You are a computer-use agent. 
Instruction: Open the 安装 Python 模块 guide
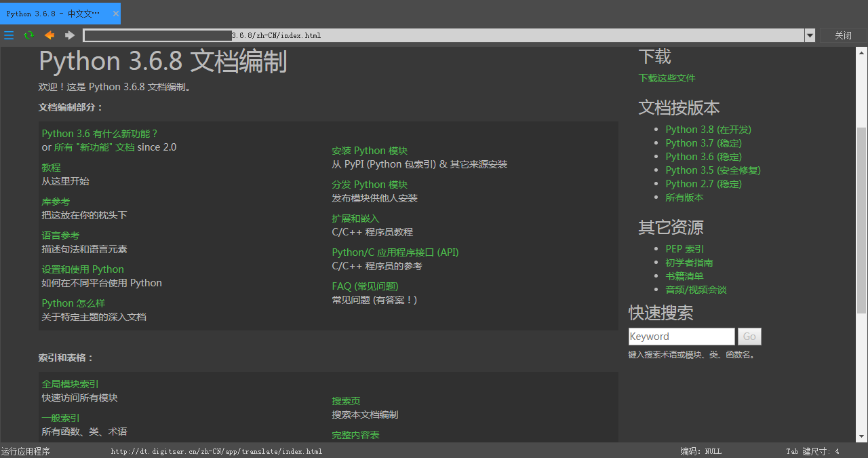[370, 150]
